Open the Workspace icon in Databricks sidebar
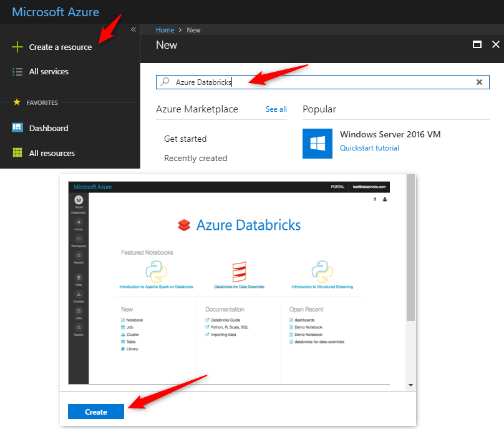 79,239
